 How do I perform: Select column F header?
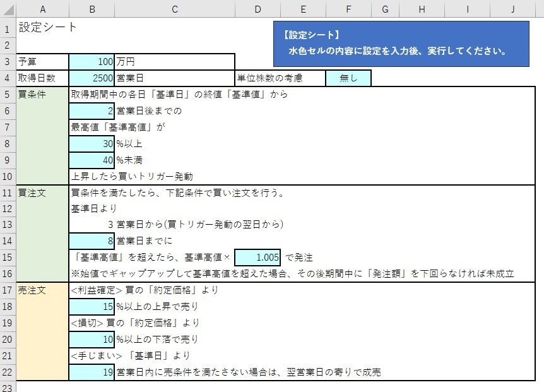click(x=348, y=9)
